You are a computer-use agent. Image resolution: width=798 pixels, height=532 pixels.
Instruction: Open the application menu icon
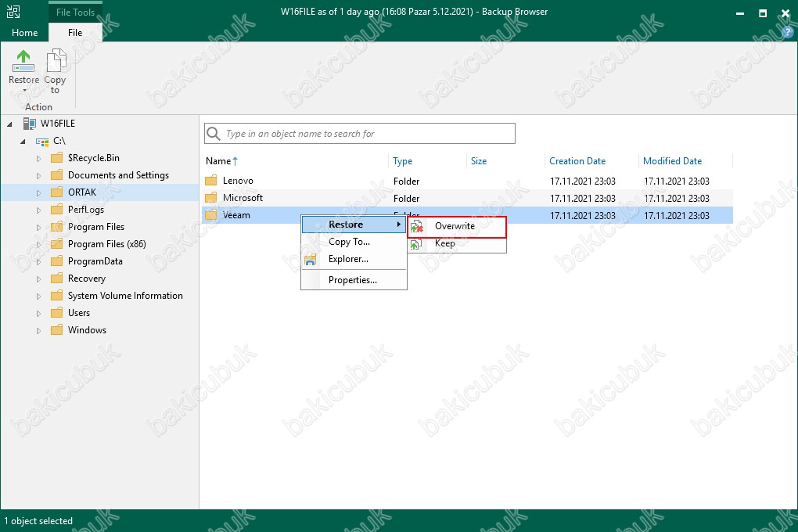13,12
